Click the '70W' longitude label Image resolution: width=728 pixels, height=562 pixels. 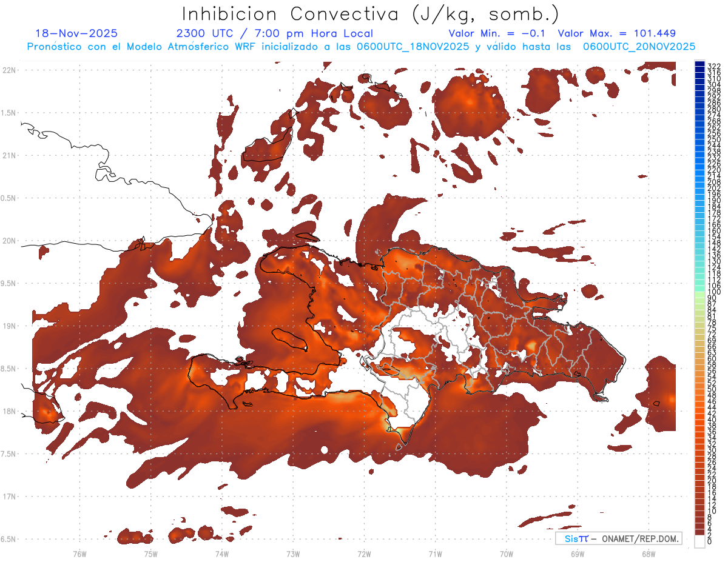[507, 554]
